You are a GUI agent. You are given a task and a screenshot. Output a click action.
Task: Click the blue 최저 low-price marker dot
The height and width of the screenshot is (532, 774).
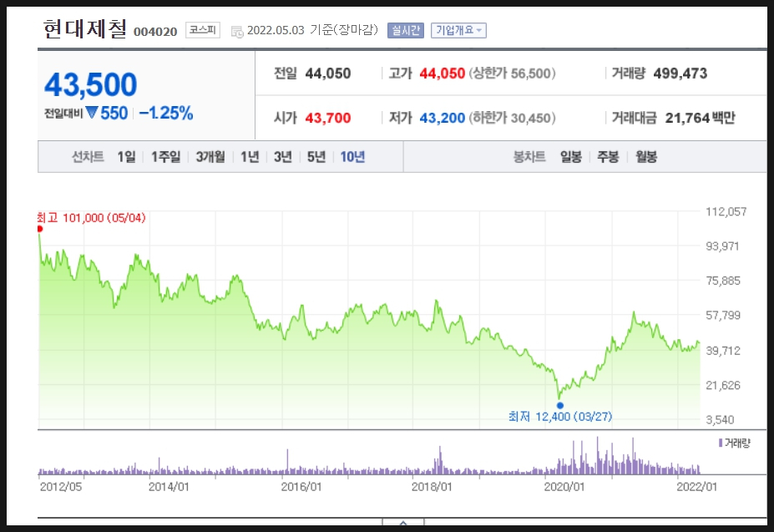pyautogui.click(x=559, y=406)
